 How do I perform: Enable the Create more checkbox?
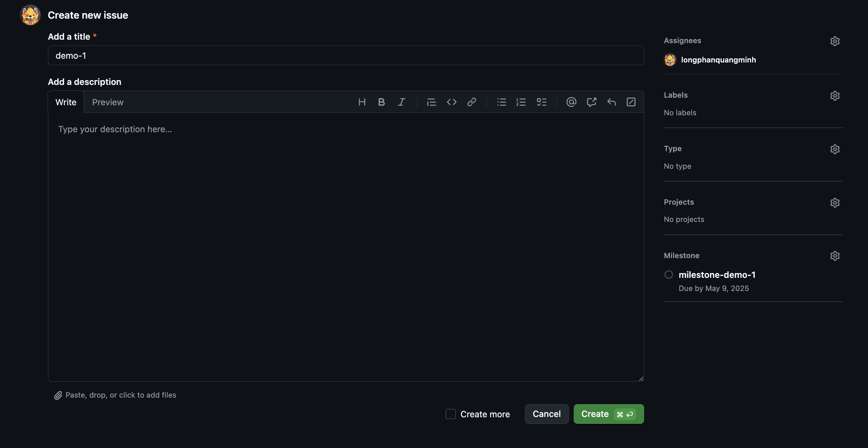coord(451,414)
